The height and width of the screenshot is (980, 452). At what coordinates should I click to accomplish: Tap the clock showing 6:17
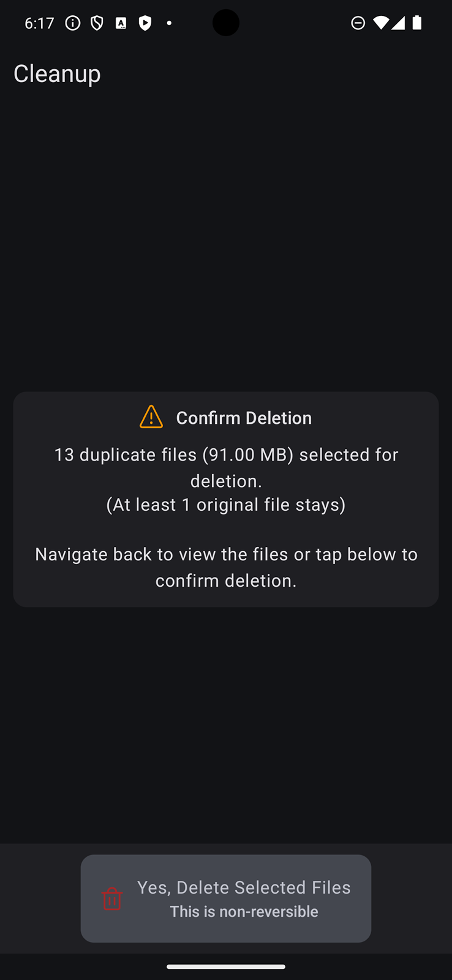pyautogui.click(x=40, y=23)
